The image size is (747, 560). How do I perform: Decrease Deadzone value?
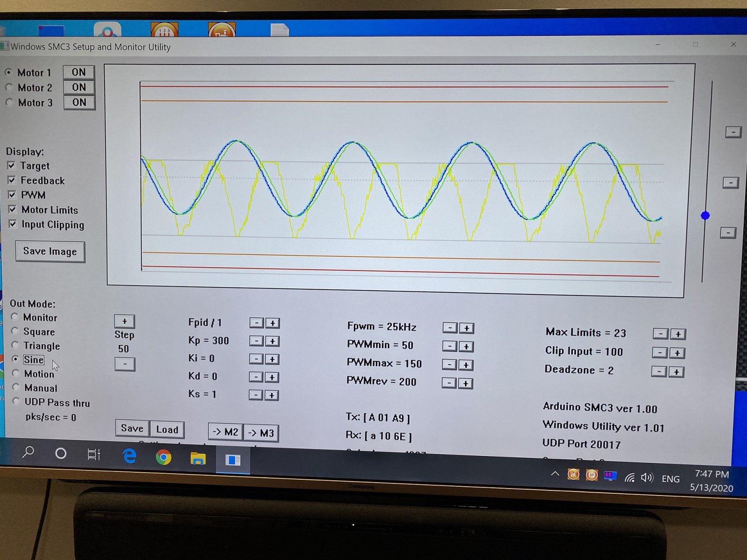coord(659,371)
